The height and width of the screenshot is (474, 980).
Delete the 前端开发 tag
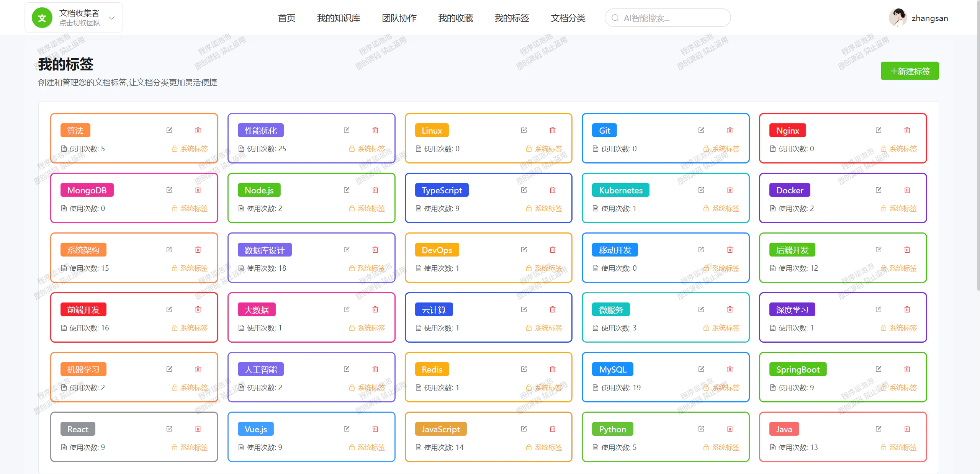198,309
